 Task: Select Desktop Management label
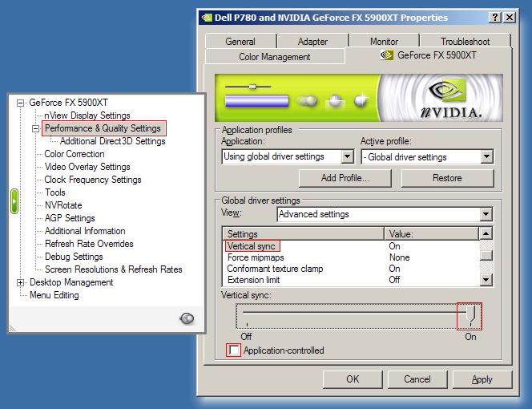pyautogui.click(x=71, y=282)
